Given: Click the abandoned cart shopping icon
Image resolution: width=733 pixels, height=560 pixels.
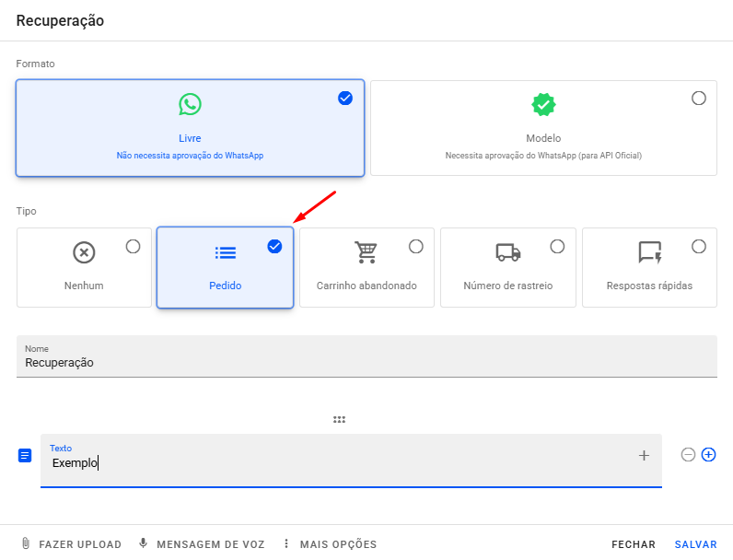Looking at the screenshot, I should 366,252.
